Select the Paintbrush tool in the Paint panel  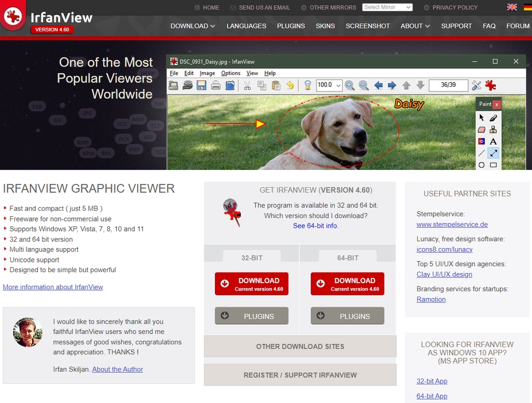coord(494,118)
